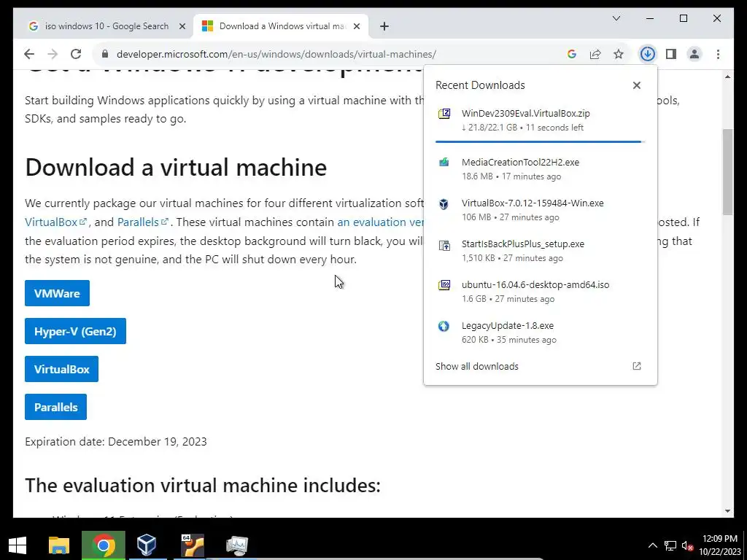Open the Chrome profile avatar
The width and height of the screenshot is (747, 560).
[x=694, y=54]
